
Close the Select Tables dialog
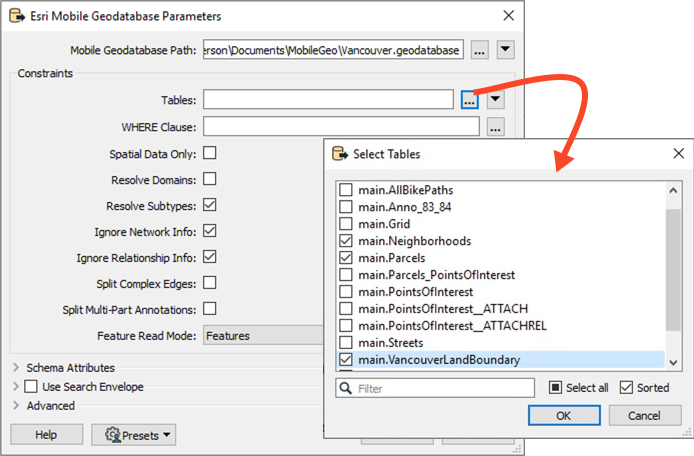click(679, 154)
